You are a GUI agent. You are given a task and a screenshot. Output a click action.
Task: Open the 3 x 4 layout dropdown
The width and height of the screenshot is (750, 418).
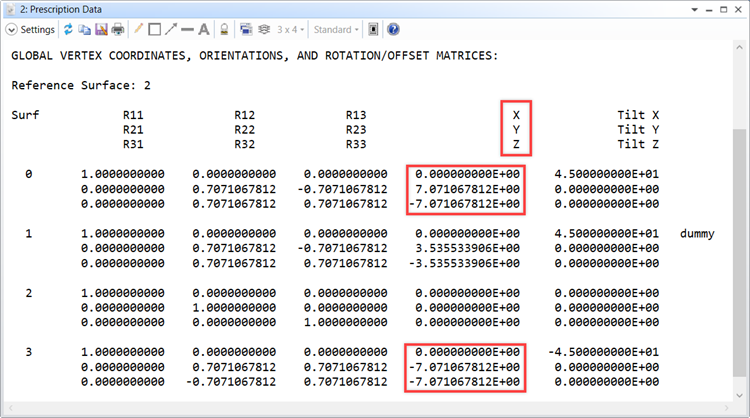pyautogui.click(x=290, y=30)
